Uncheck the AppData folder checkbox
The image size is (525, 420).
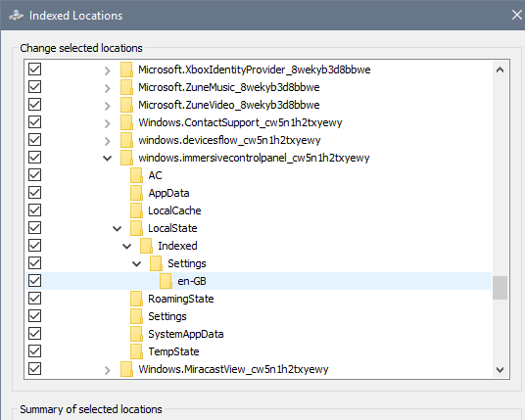(35, 193)
